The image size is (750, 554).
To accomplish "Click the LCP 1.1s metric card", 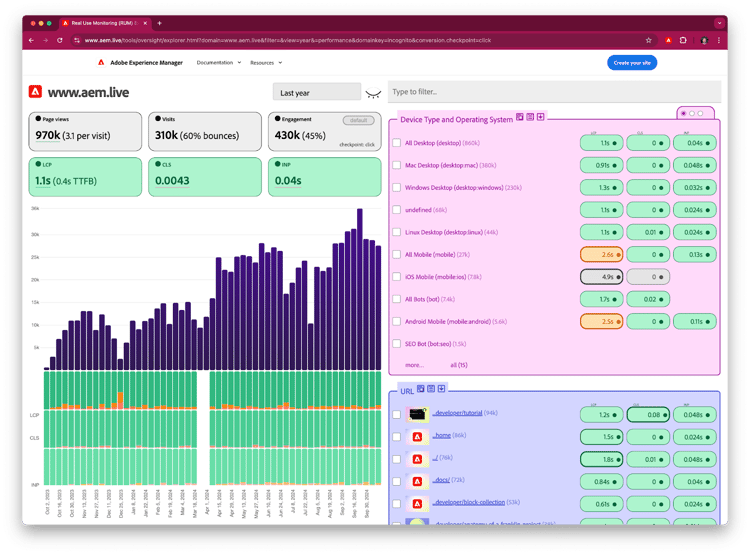I will (85, 177).
